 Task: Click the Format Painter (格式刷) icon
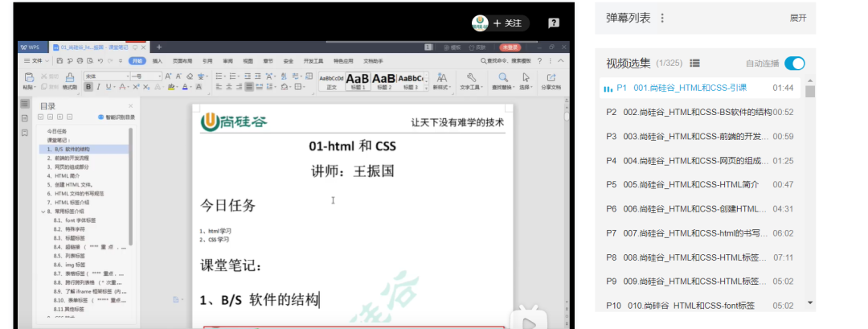point(70,81)
